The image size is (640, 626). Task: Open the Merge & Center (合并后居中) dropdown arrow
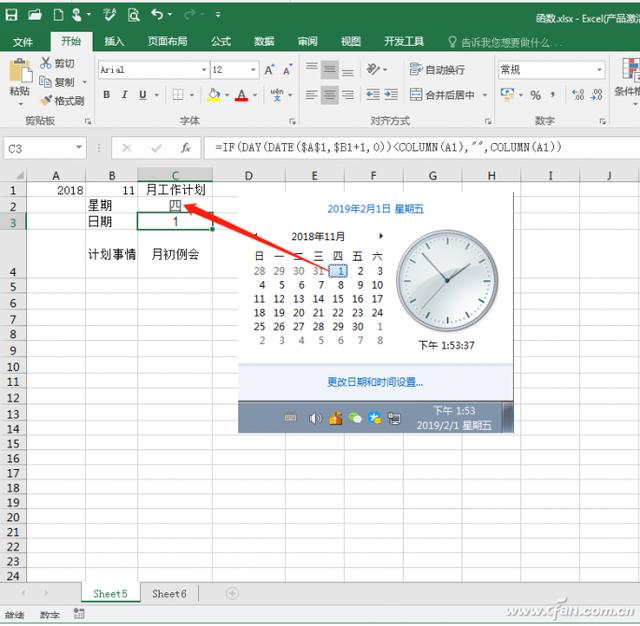pyautogui.click(x=485, y=95)
